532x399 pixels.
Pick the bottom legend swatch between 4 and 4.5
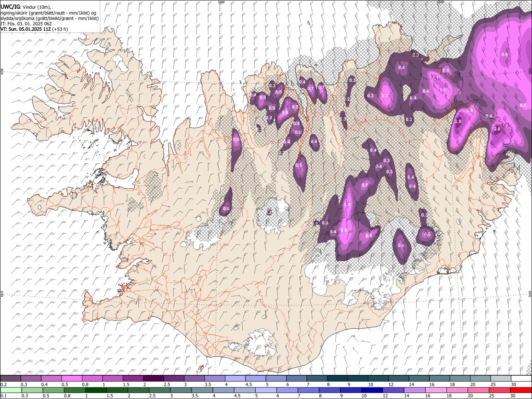pyautogui.click(x=224, y=390)
